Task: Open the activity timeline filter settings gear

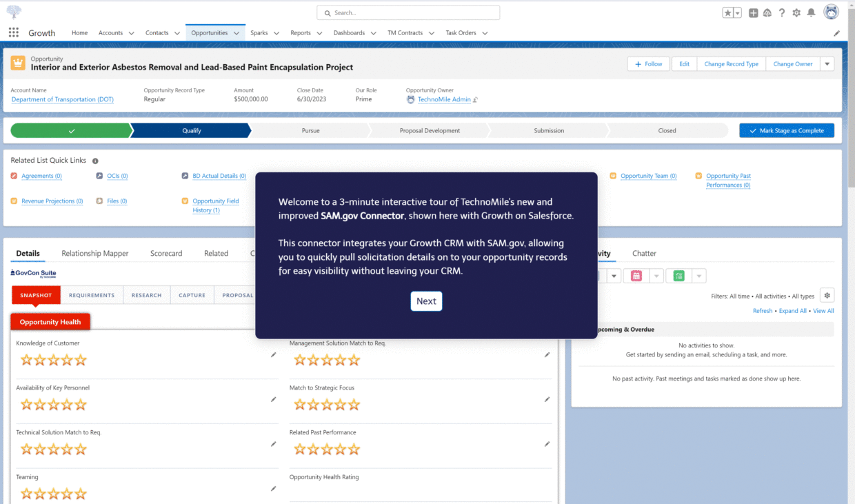Action: tap(827, 295)
